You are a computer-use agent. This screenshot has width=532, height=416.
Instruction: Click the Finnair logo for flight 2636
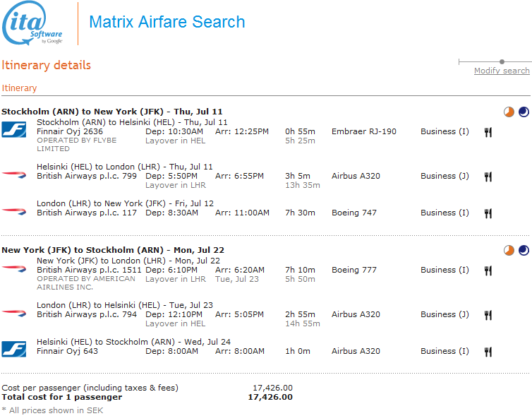click(14, 131)
